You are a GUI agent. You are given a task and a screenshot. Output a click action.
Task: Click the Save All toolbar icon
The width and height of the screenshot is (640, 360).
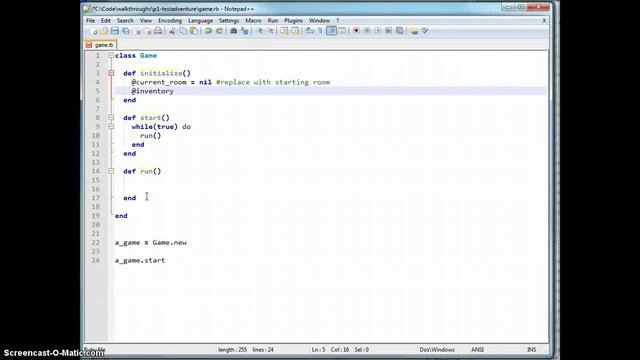126,31
